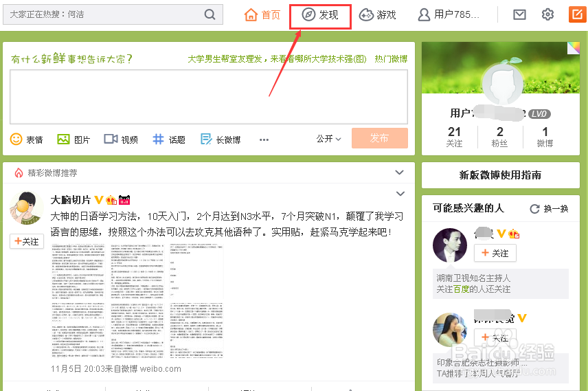Viewport: 588px width, 391px height.
Task: Click inside the new post text area
Action: (x=209, y=97)
